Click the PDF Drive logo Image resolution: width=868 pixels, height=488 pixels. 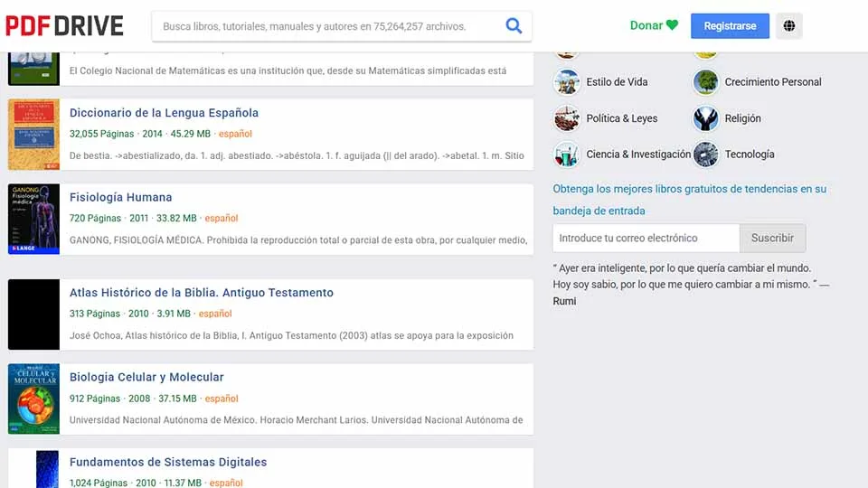pyautogui.click(x=64, y=25)
